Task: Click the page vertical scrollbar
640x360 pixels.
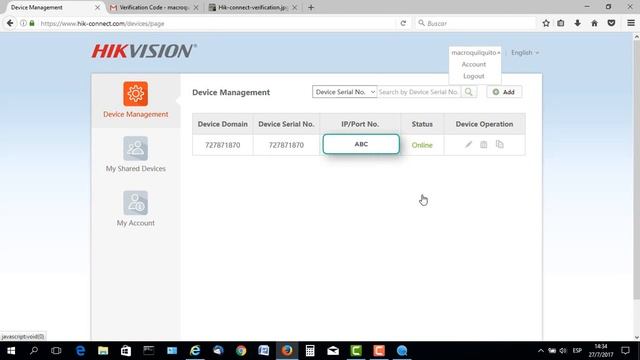Action: coord(636,169)
